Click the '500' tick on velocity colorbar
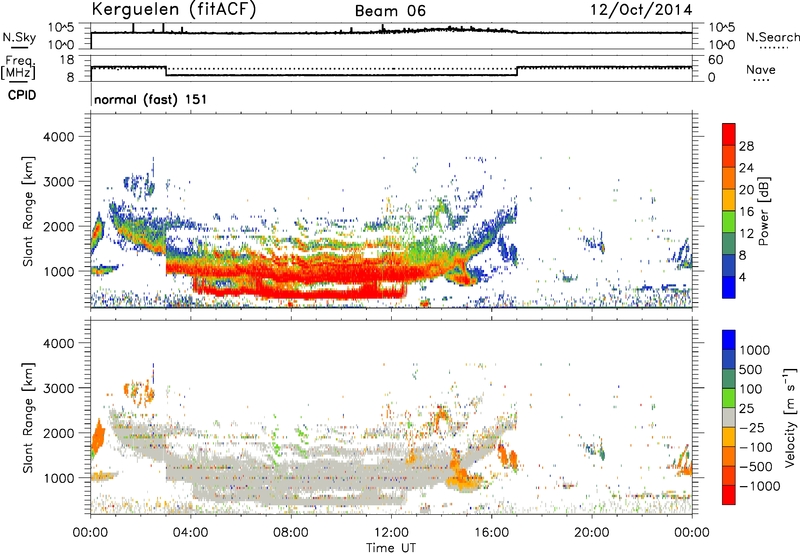 click(x=751, y=369)
